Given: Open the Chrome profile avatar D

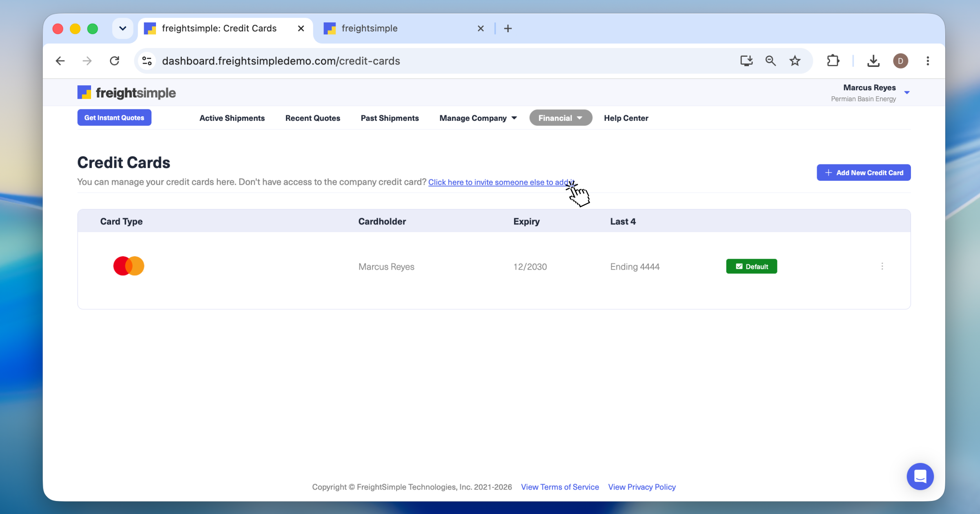Looking at the screenshot, I should (900, 61).
